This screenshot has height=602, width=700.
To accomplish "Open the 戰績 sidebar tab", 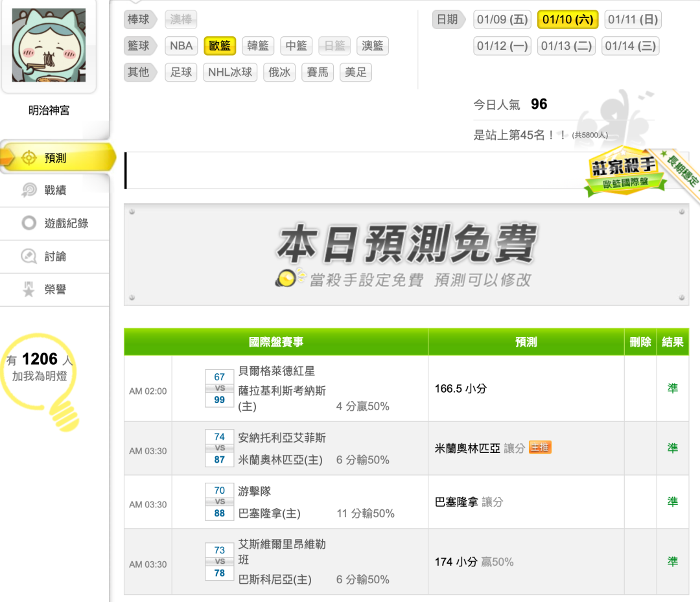I will (54, 190).
